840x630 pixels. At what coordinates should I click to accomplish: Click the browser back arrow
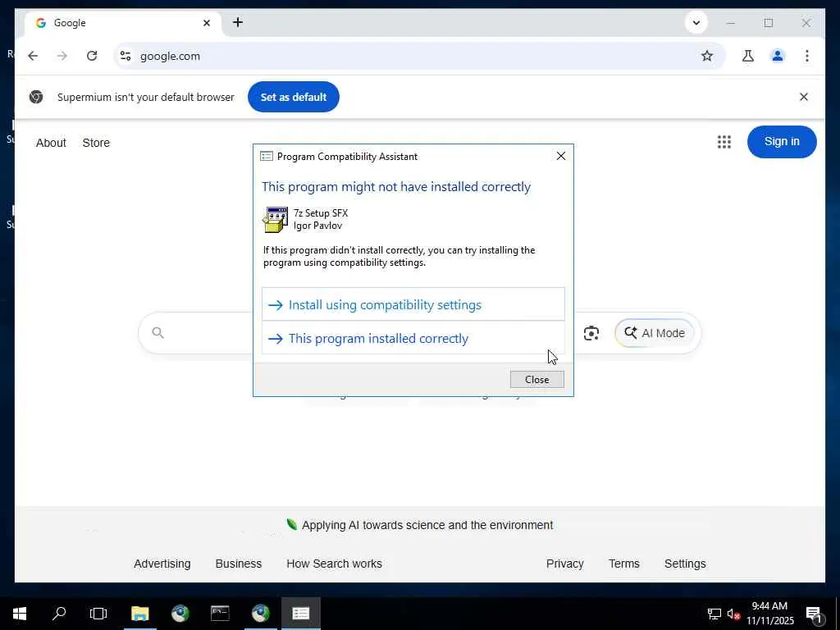click(33, 56)
